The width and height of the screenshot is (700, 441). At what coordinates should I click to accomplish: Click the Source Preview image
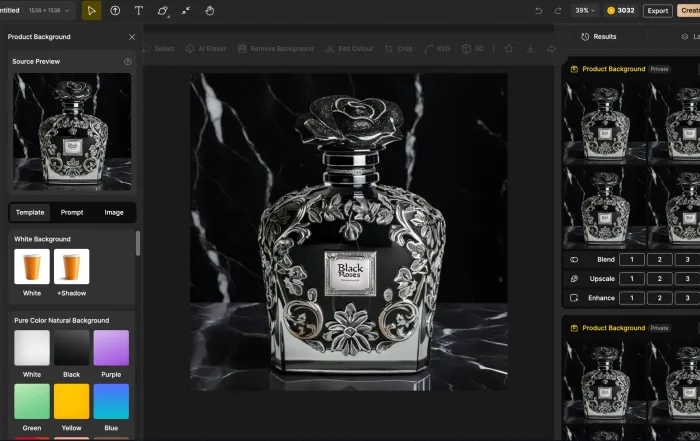point(72,132)
